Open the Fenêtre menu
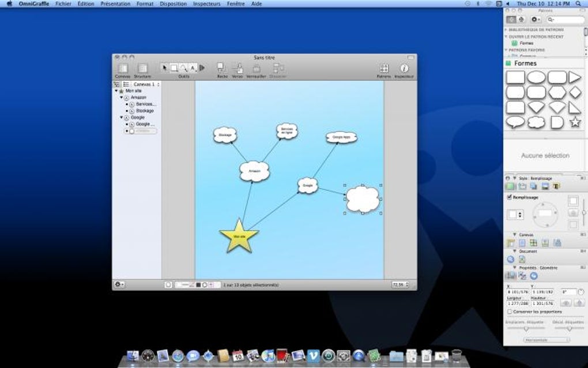The height and width of the screenshot is (368, 588). pos(236,4)
